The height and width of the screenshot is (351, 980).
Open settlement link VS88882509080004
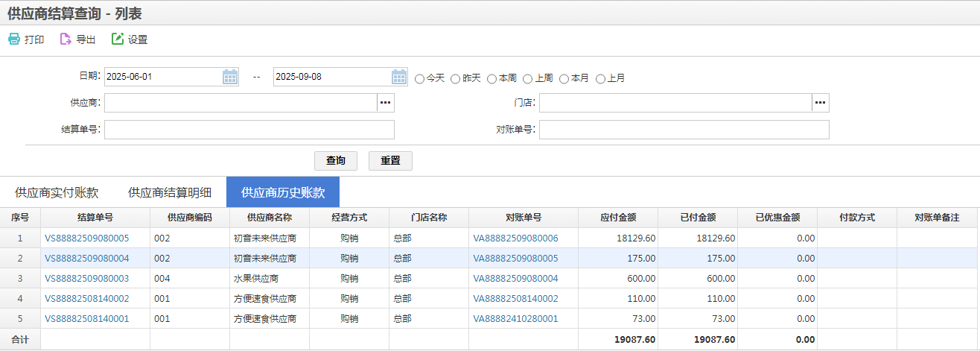click(x=87, y=258)
